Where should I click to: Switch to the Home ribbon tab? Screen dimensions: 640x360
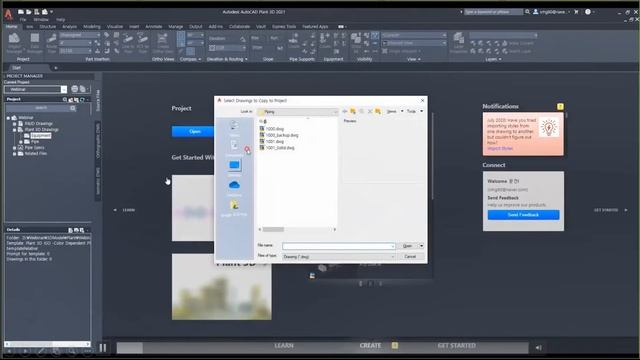pos(11,27)
